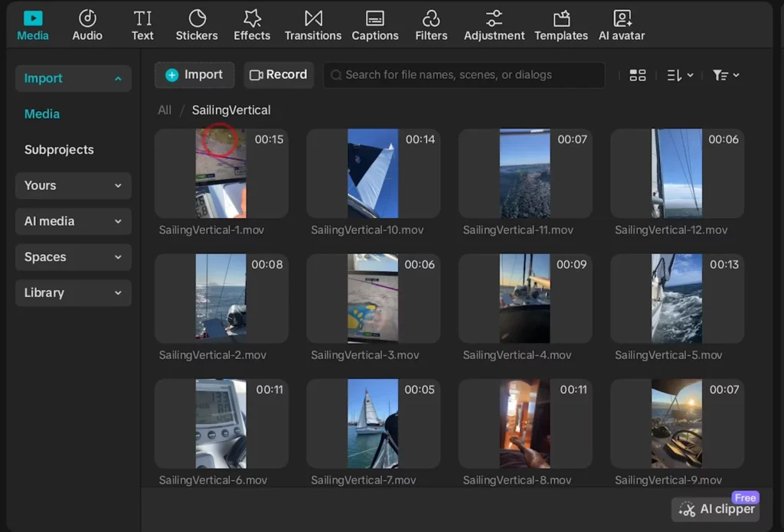Expand the AI media section

click(73, 221)
